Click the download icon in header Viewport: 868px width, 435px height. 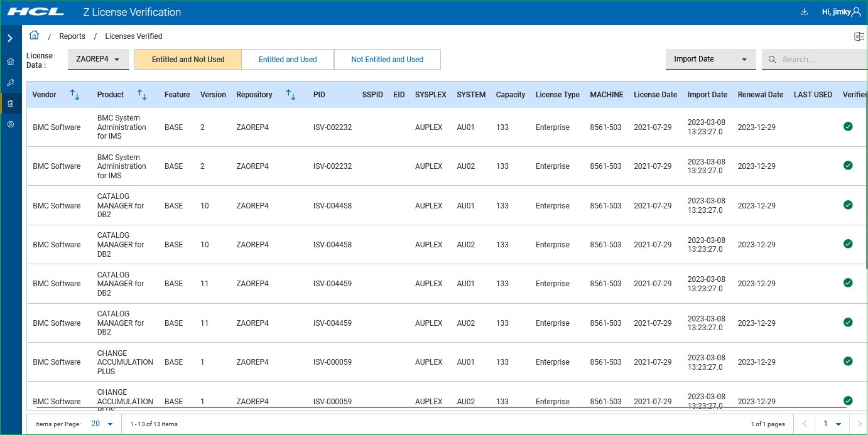coord(804,12)
